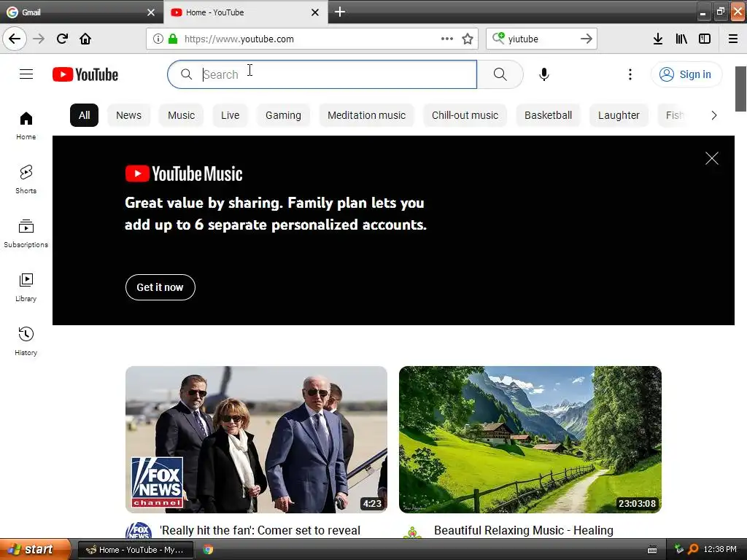
Task: Select the Gaming category chip
Action: click(283, 115)
